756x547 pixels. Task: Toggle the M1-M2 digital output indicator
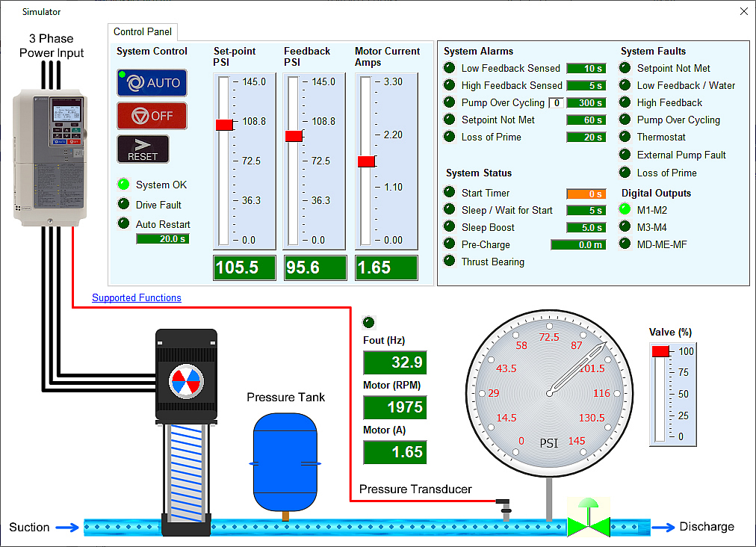point(625,210)
